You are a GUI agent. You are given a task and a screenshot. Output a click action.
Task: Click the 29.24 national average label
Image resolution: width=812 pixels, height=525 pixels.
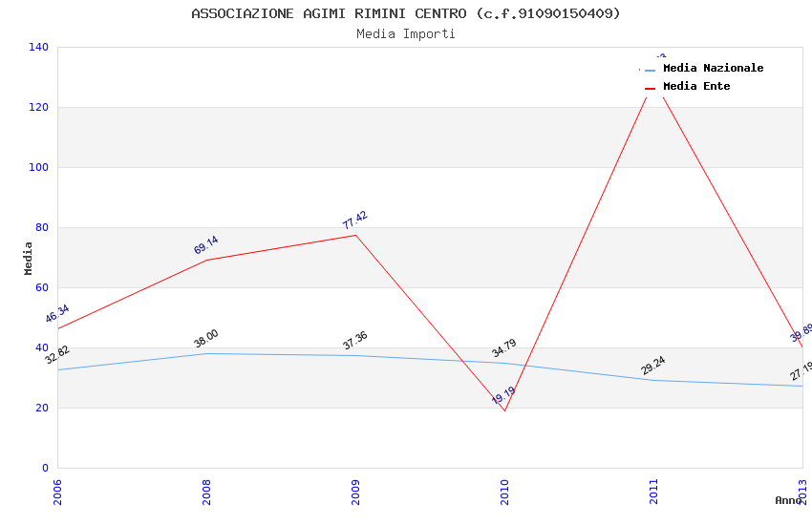pyautogui.click(x=653, y=366)
